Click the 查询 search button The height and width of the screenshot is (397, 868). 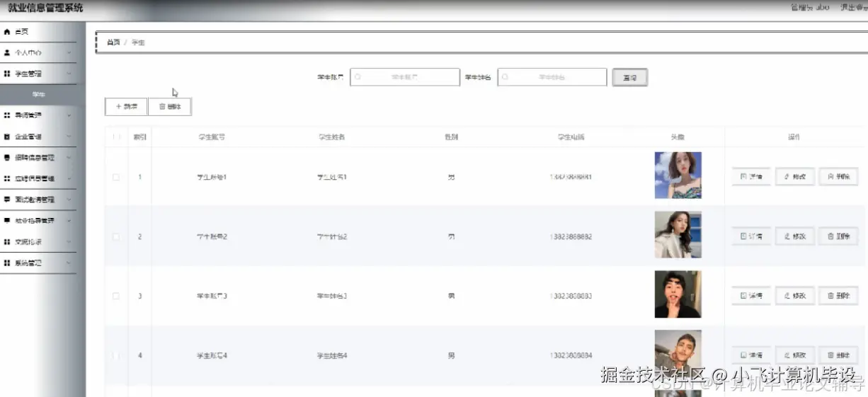click(629, 78)
